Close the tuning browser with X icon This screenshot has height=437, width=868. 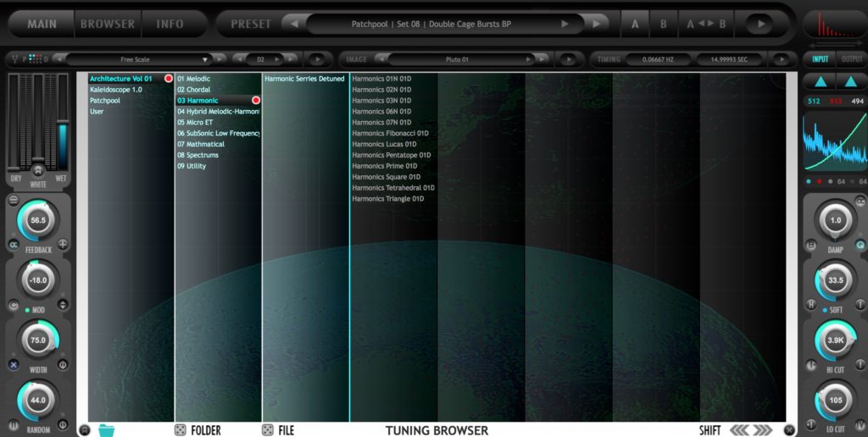[789, 430]
